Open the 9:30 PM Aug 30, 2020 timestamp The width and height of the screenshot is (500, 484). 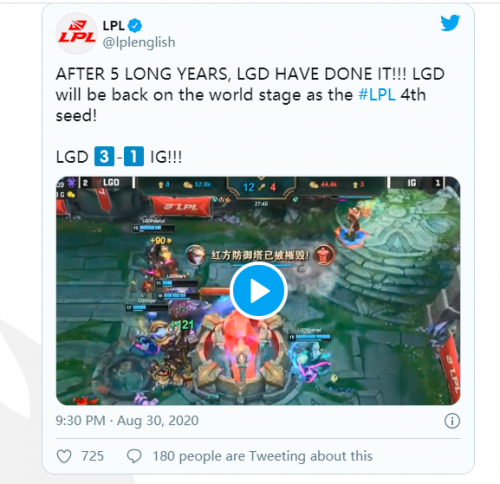point(127,421)
